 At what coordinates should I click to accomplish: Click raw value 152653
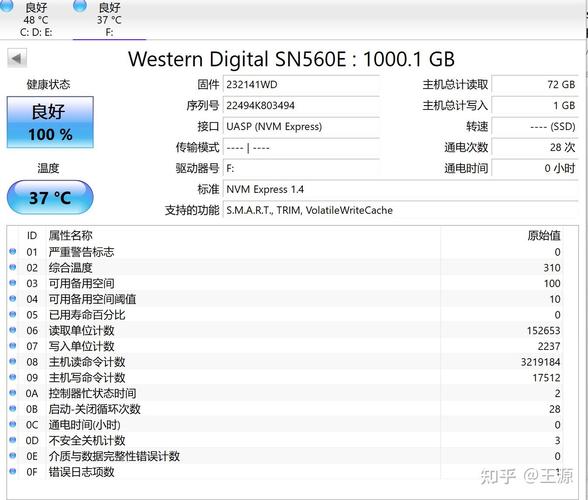pyautogui.click(x=543, y=330)
